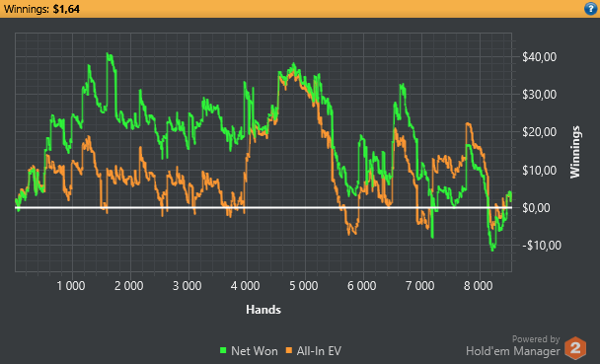Click the 3 000 hands axis label
The image size is (600, 364).
187,286
